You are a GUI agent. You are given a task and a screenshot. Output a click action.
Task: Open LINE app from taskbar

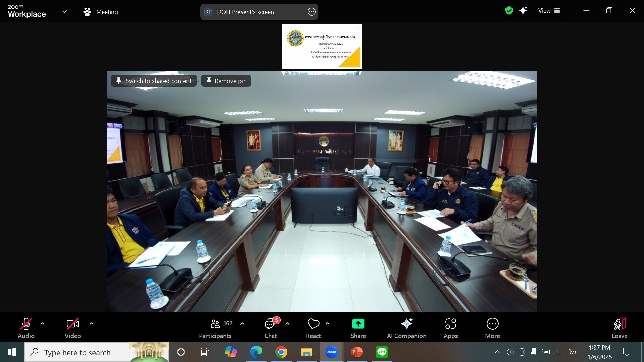(382, 352)
